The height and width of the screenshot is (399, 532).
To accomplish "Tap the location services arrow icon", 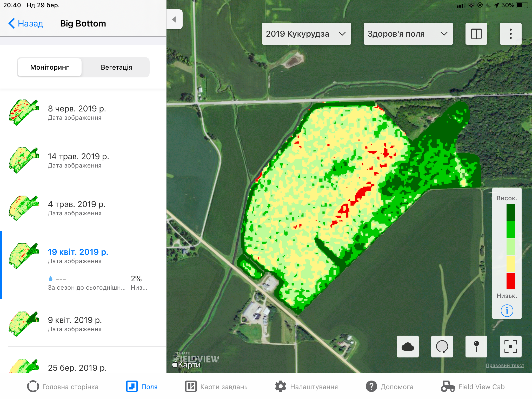I will click(x=496, y=5).
